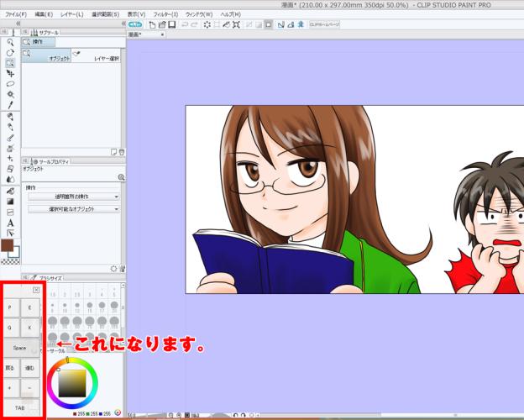Select the Pencil tool
The height and width of the screenshot is (420, 524).
10,127
